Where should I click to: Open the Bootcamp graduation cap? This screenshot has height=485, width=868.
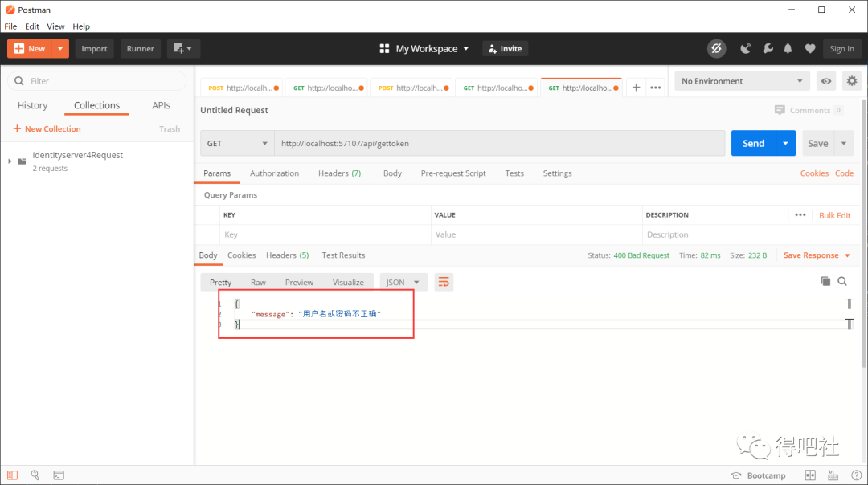[x=735, y=475]
